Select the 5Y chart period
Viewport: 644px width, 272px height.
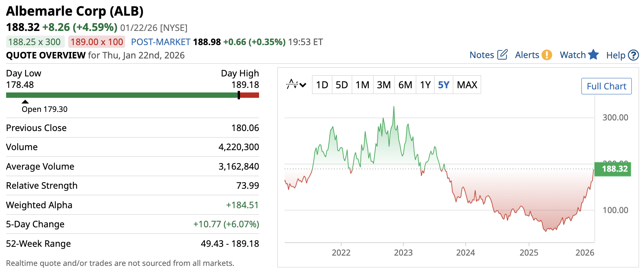(x=444, y=85)
